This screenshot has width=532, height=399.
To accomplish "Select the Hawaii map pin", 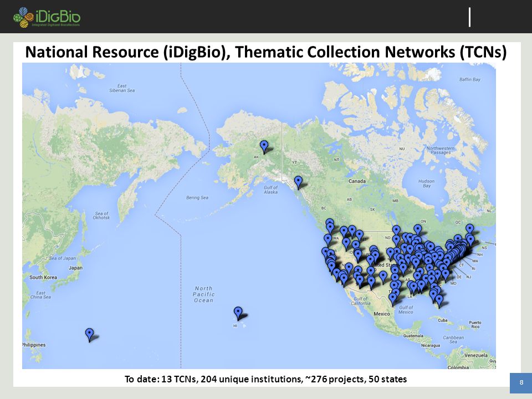I will [238, 313].
